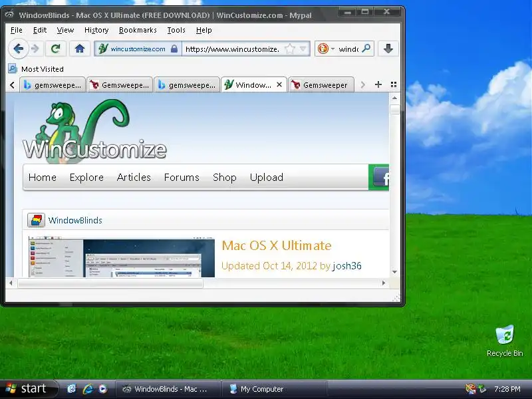Viewport: 532px width, 399px height.
Task: Open the URL history dropdown arrow
Action: [x=303, y=49]
